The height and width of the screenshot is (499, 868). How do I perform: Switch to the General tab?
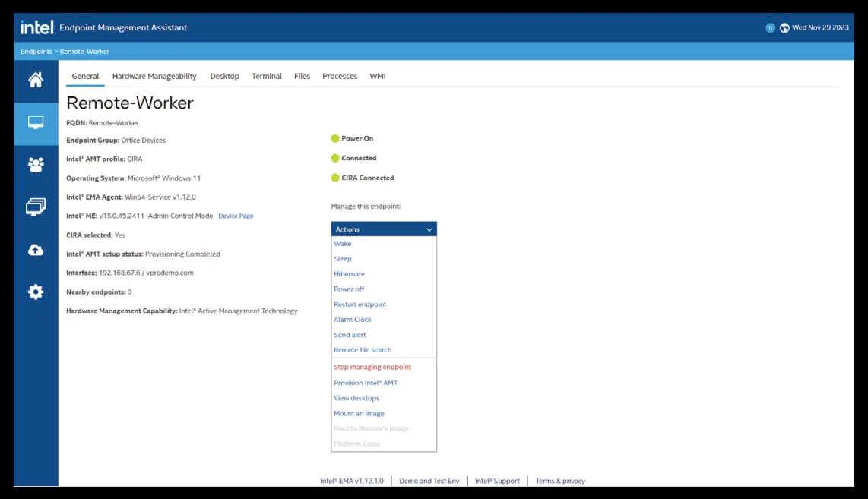(x=85, y=77)
